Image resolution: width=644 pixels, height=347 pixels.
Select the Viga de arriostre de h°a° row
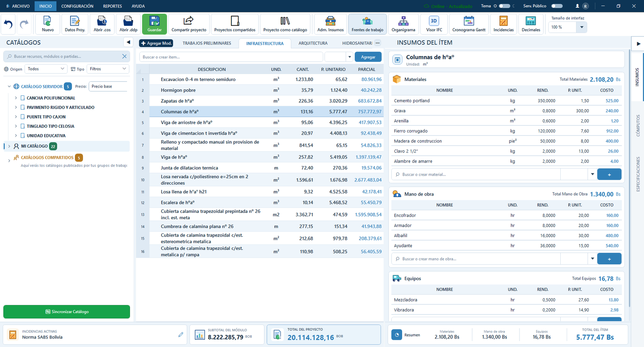pos(260,123)
